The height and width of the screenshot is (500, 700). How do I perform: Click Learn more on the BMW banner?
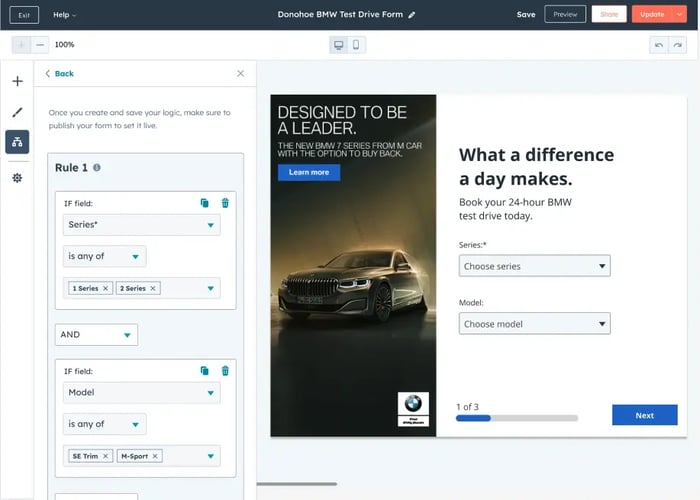click(x=309, y=172)
